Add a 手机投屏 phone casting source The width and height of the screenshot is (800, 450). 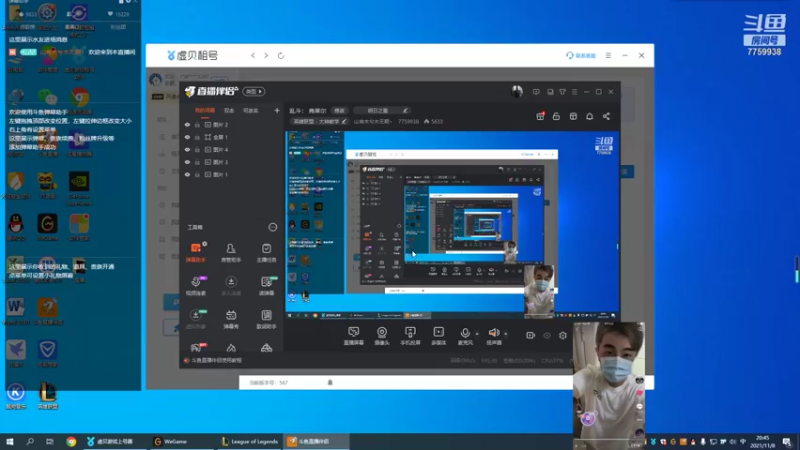pos(410,336)
